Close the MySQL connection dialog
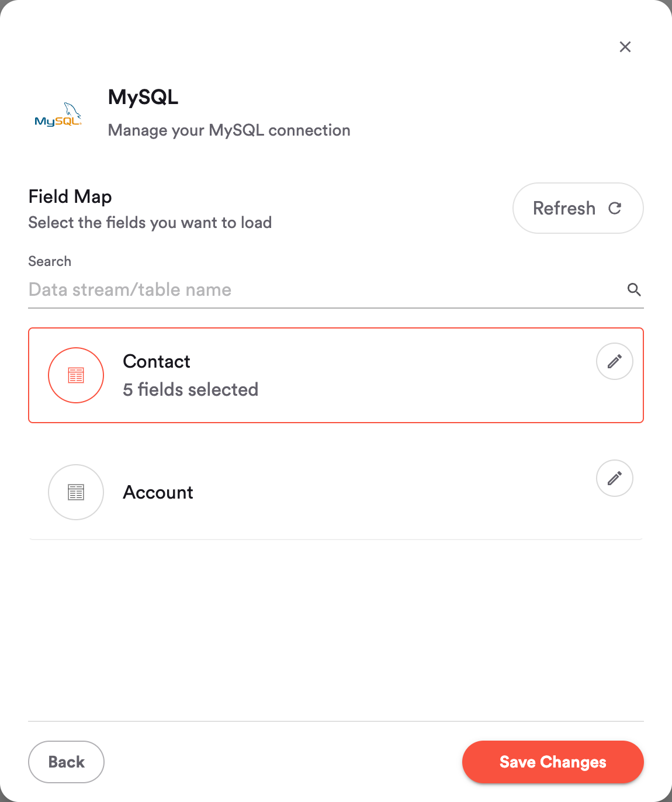This screenshot has height=802, width=672. click(625, 47)
